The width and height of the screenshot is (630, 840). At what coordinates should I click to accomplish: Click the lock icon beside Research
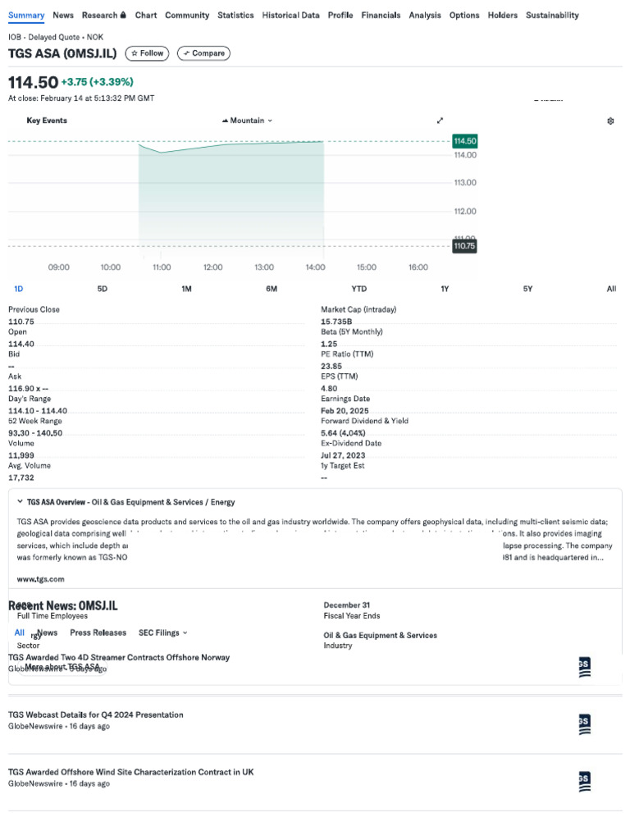(123, 15)
